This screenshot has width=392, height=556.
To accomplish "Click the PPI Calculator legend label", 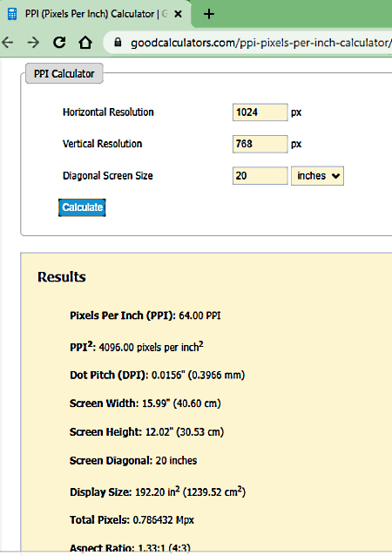I will point(64,73).
